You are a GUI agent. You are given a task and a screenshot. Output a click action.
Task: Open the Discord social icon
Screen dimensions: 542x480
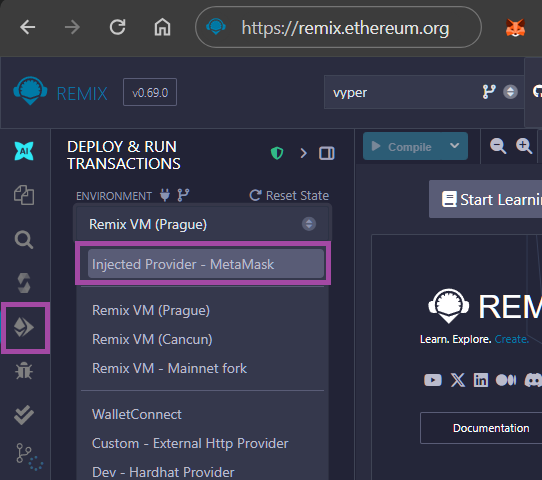(x=533, y=380)
